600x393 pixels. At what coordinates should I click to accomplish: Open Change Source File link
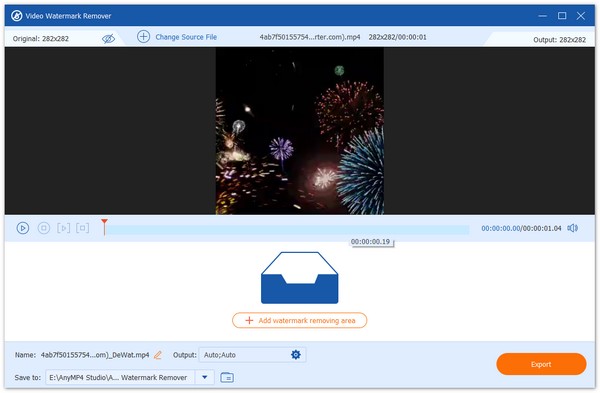(x=186, y=37)
